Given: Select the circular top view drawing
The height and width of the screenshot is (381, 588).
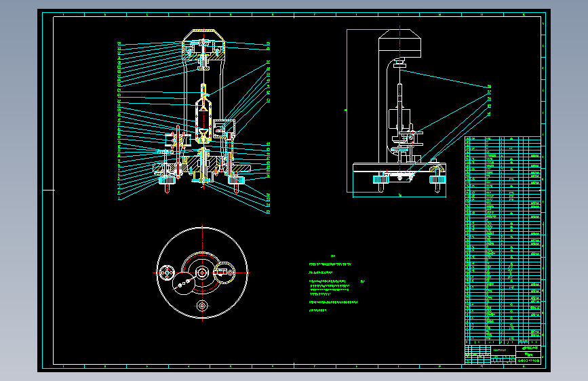Looking at the screenshot, I should click(202, 273).
